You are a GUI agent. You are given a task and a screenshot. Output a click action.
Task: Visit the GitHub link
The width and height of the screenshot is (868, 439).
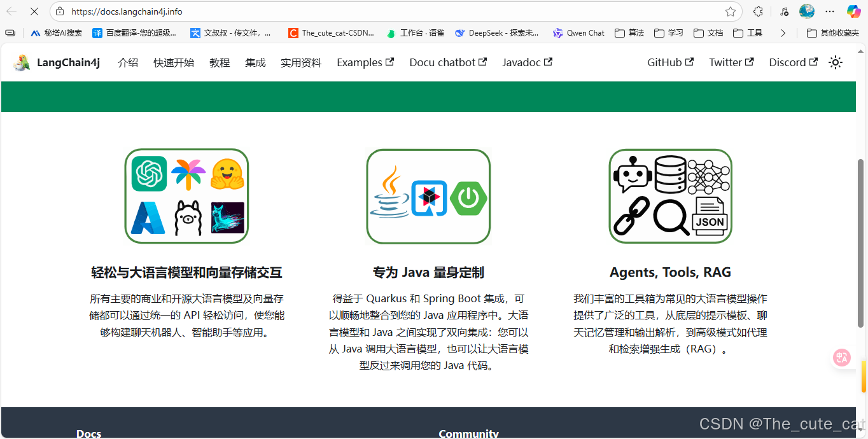coord(670,62)
